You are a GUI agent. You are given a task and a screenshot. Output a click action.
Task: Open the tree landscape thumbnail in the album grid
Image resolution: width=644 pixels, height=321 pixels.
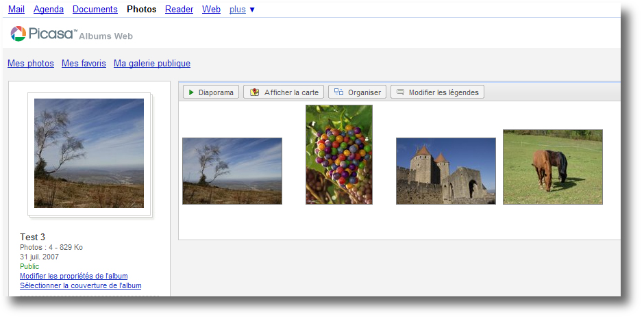tap(232, 171)
